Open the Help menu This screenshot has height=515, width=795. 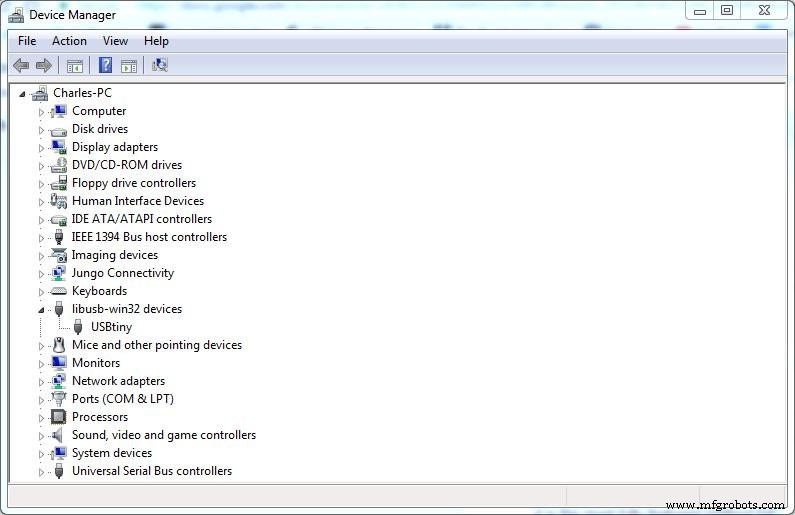(156, 41)
